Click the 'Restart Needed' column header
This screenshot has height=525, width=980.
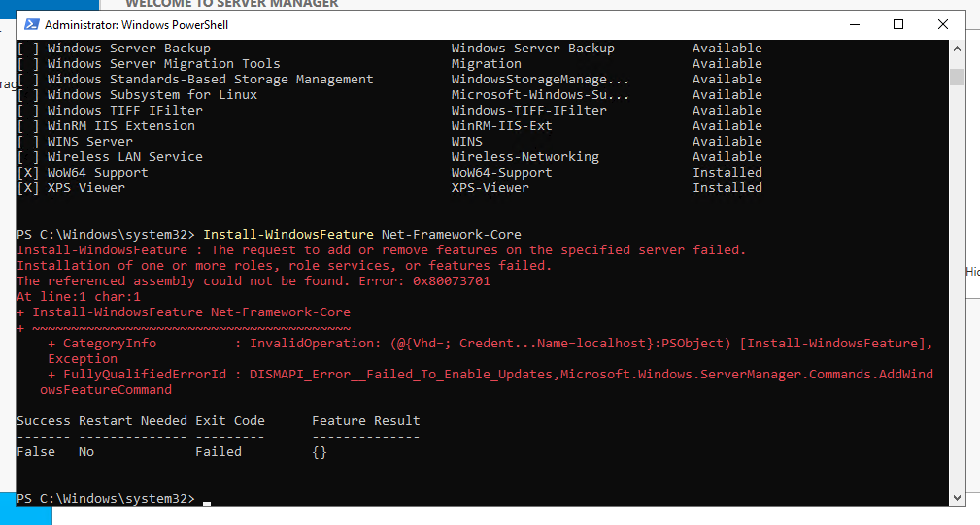click(132, 421)
